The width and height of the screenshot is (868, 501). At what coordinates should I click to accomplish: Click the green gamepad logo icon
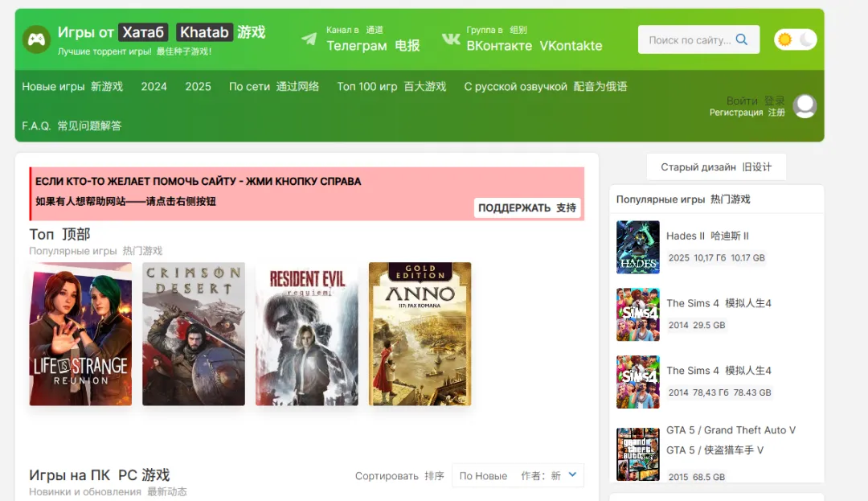pyautogui.click(x=36, y=39)
